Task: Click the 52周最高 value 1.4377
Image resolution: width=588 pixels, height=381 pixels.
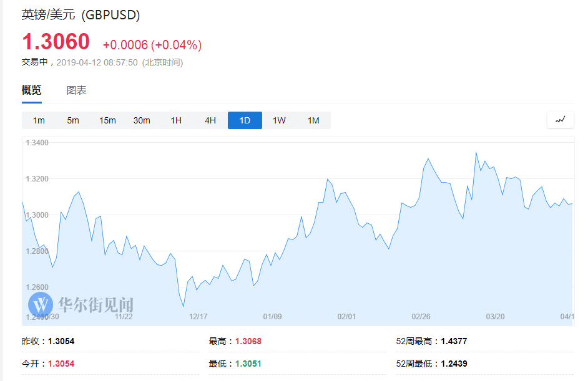Action: tap(453, 341)
